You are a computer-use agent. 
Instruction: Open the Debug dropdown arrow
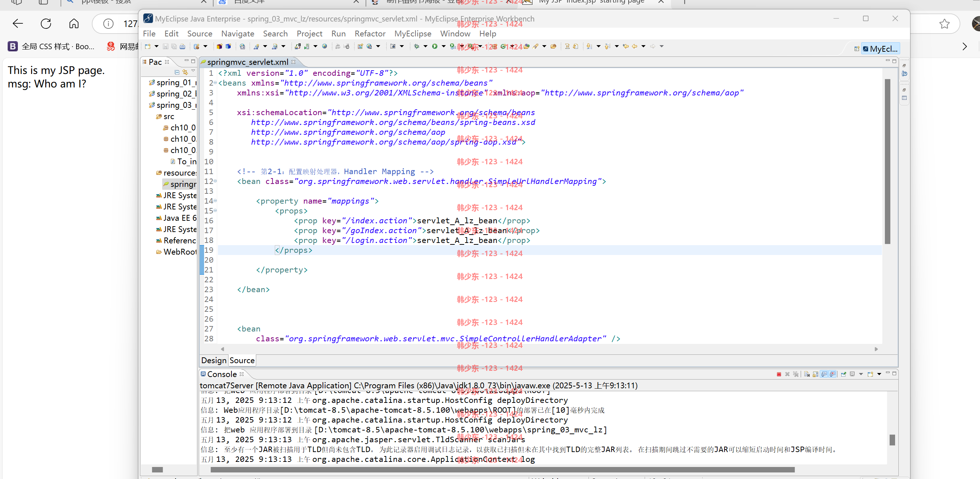(425, 46)
